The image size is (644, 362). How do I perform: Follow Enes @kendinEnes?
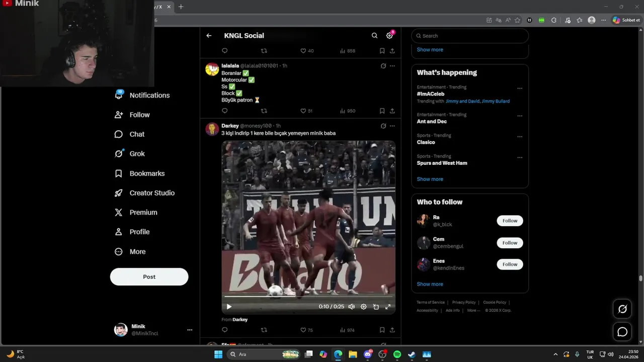[510, 264]
